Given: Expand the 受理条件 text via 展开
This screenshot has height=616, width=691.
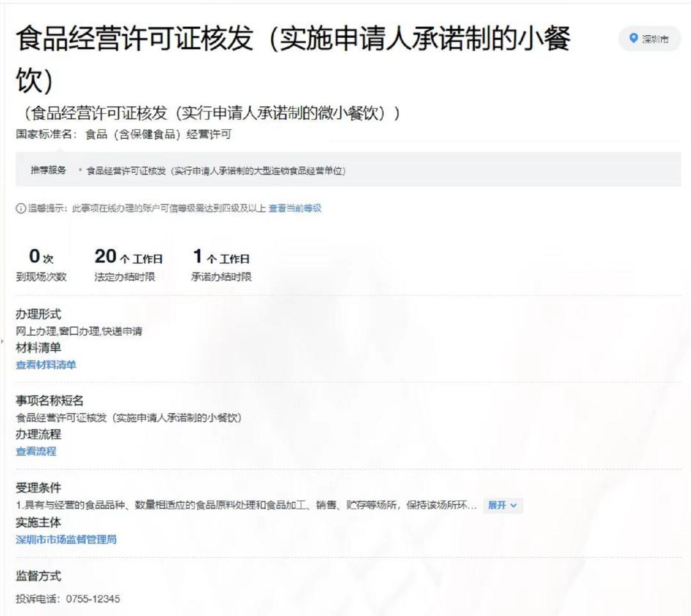Looking at the screenshot, I should tap(497, 505).
